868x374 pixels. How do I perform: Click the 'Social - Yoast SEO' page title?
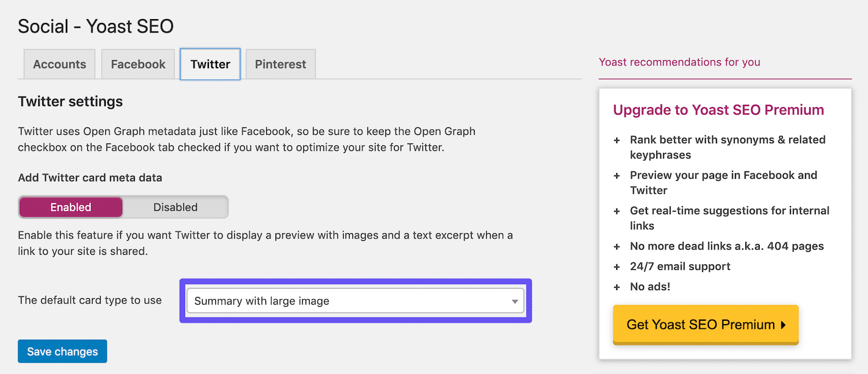coord(95,25)
